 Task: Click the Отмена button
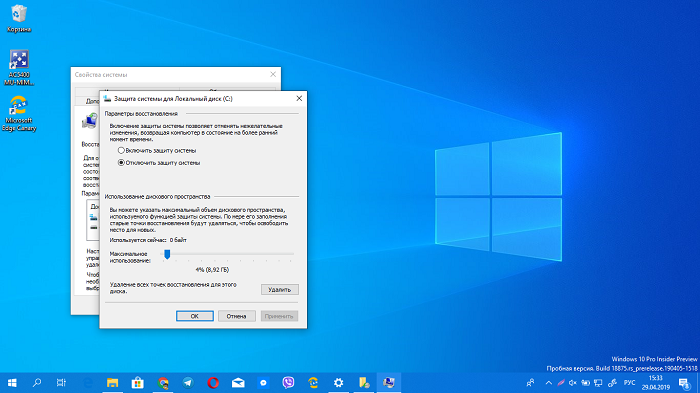236,316
